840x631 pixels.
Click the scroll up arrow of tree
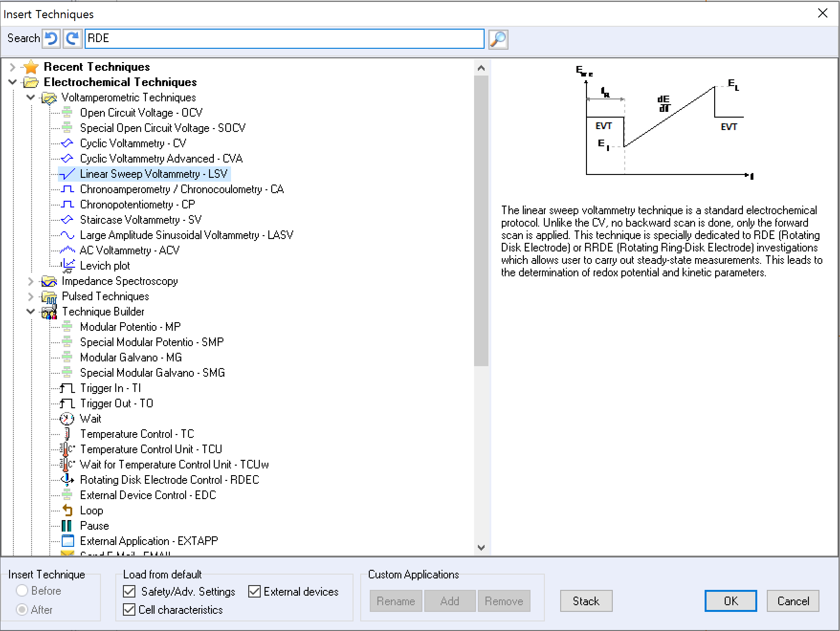(481, 68)
